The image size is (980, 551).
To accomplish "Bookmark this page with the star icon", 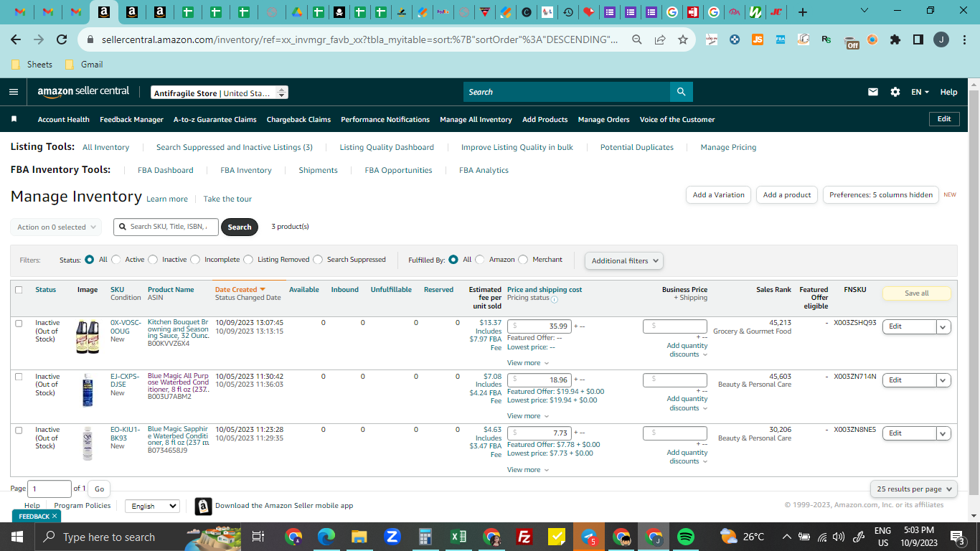I will click(x=682, y=40).
